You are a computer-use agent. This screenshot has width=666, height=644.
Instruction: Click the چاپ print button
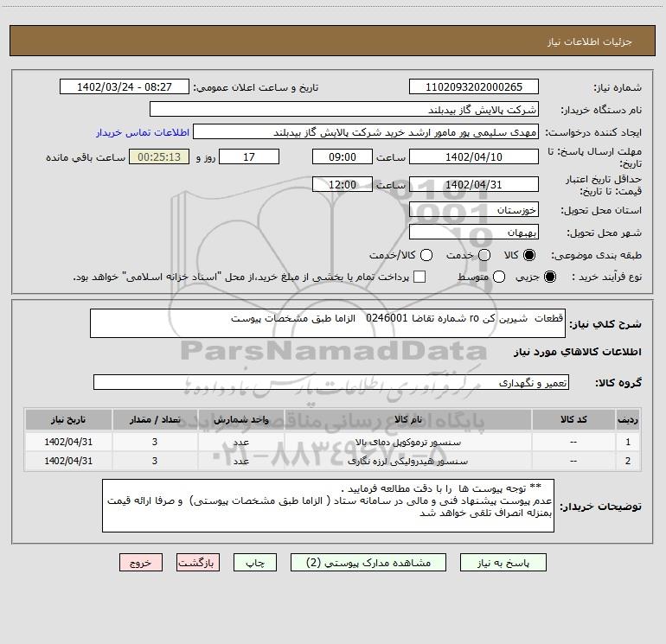pyautogui.click(x=255, y=563)
